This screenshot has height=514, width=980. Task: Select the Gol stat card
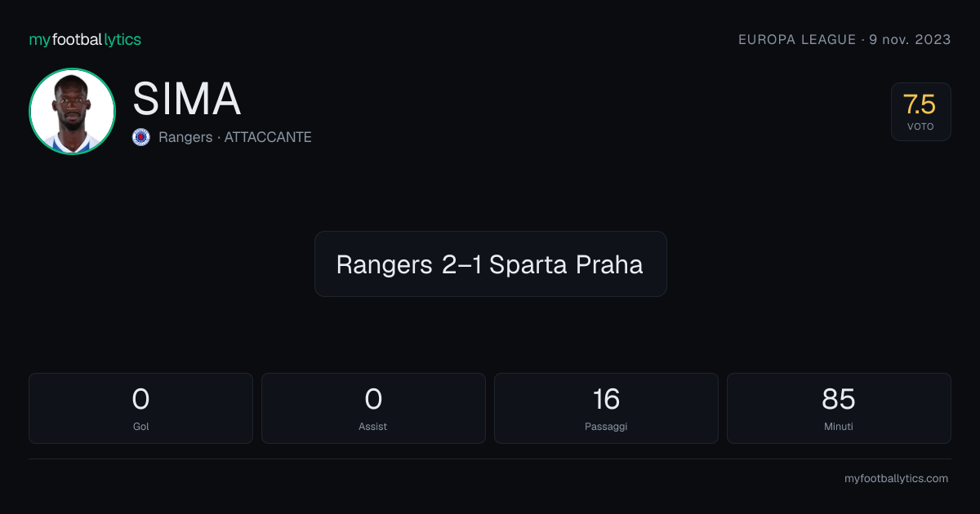pos(140,408)
